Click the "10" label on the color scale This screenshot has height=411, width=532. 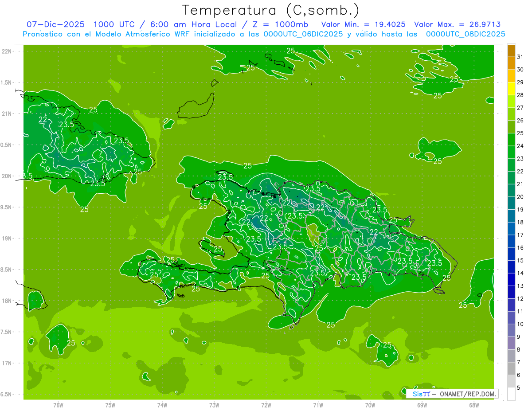click(x=520, y=324)
